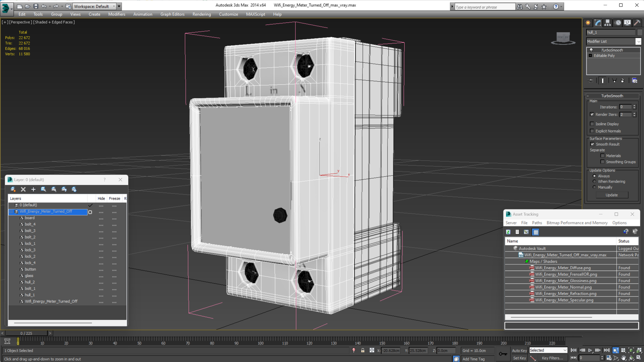Toggle visibility of bolt_4 layer
This screenshot has width=644, height=362.
click(x=101, y=224)
